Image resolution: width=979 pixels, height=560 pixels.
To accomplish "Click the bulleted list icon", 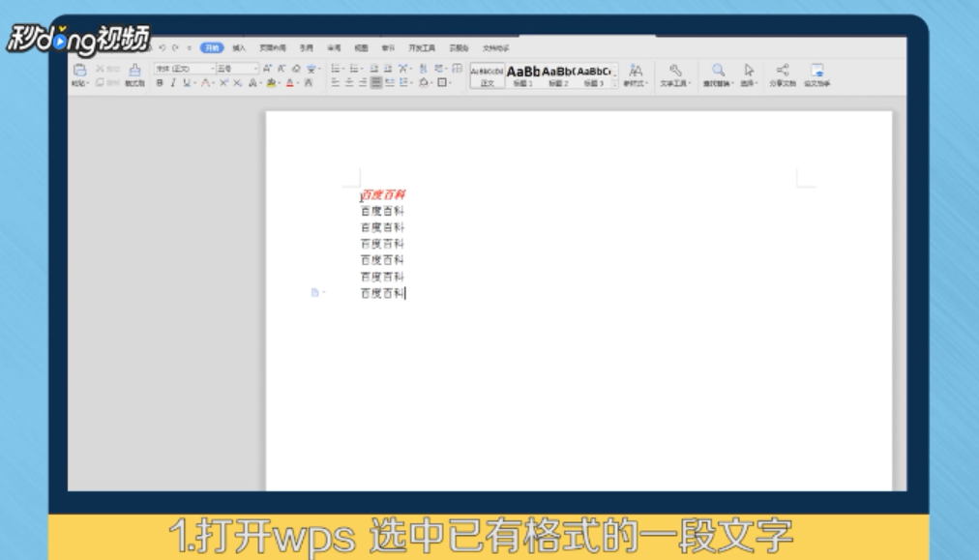I will 336,69.
